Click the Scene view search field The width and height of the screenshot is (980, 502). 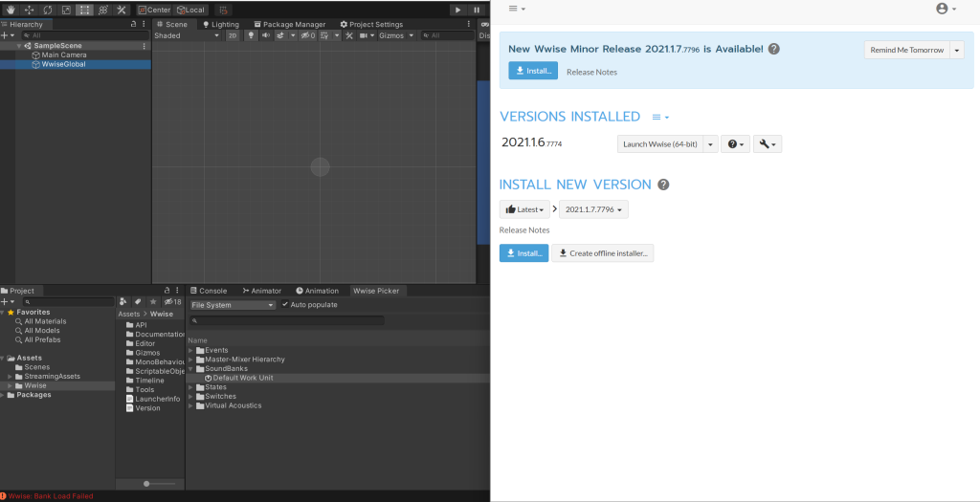(x=448, y=35)
